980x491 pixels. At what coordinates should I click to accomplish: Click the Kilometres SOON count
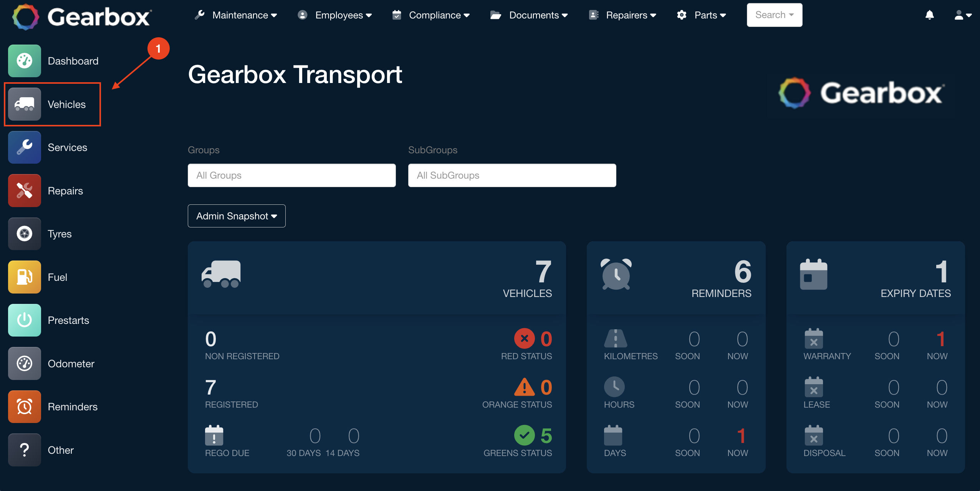(x=694, y=339)
